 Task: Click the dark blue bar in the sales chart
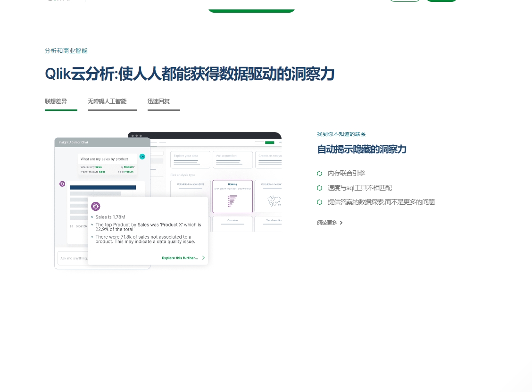(x=103, y=187)
